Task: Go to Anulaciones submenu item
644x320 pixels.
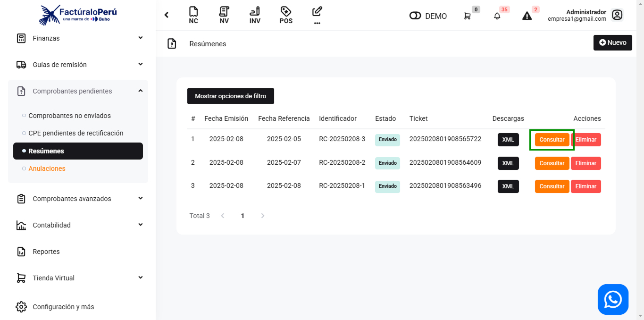Action: pyautogui.click(x=47, y=168)
